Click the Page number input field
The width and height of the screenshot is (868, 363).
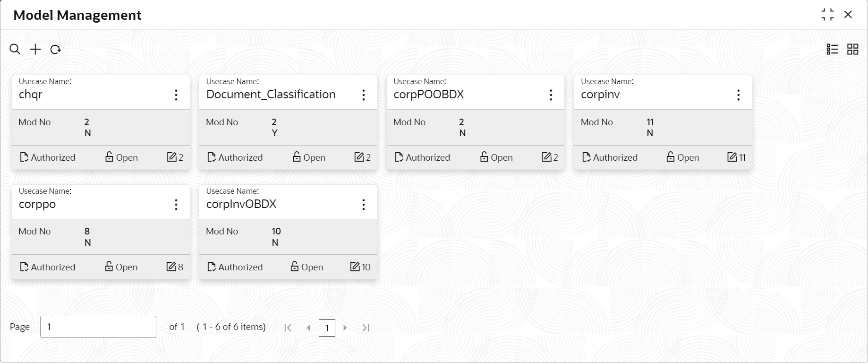point(98,327)
